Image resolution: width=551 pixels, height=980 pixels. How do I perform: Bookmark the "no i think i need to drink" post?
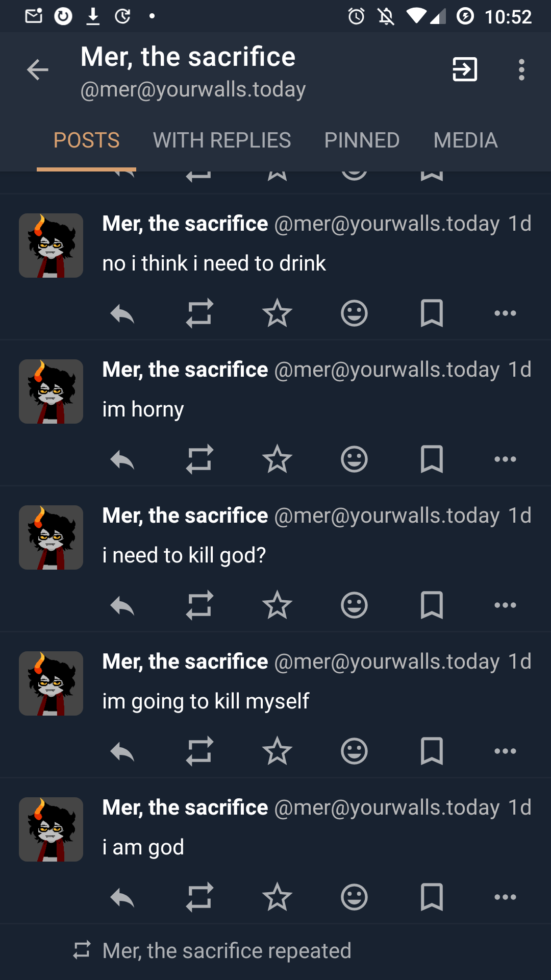click(x=432, y=313)
